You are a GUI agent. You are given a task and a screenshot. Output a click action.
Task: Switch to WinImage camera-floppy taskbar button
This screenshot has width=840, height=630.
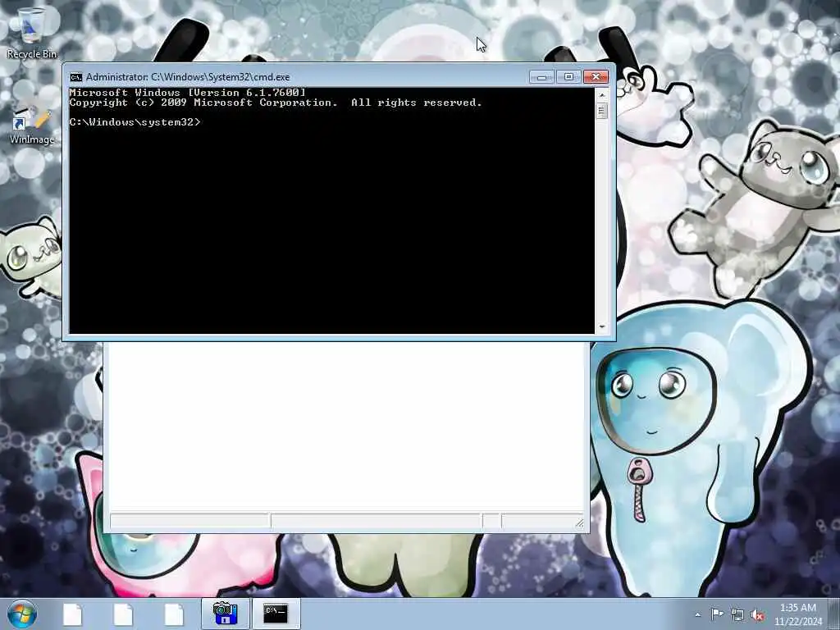[x=225, y=614]
